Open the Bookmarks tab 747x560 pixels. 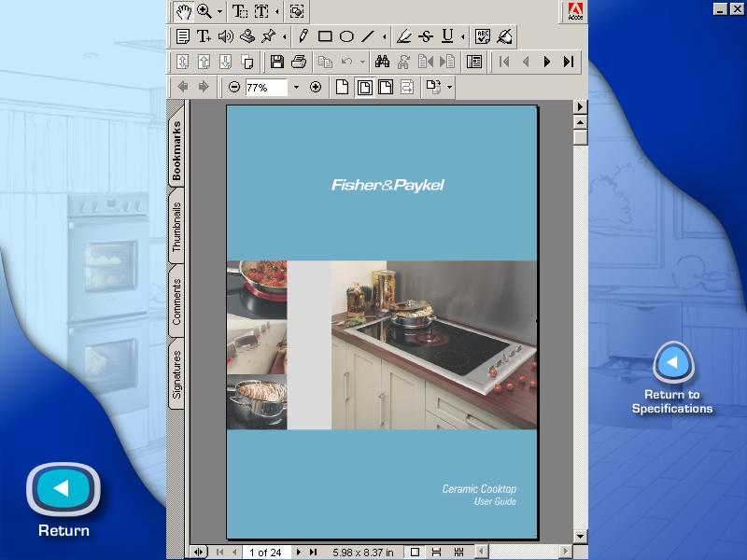point(176,149)
